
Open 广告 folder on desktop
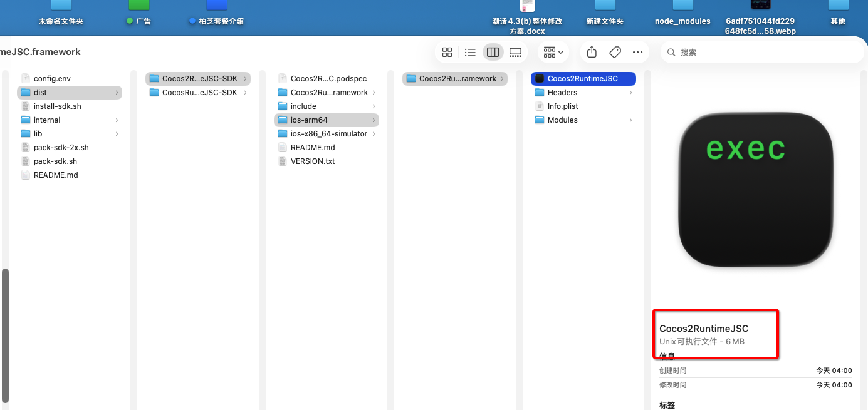(139, 14)
